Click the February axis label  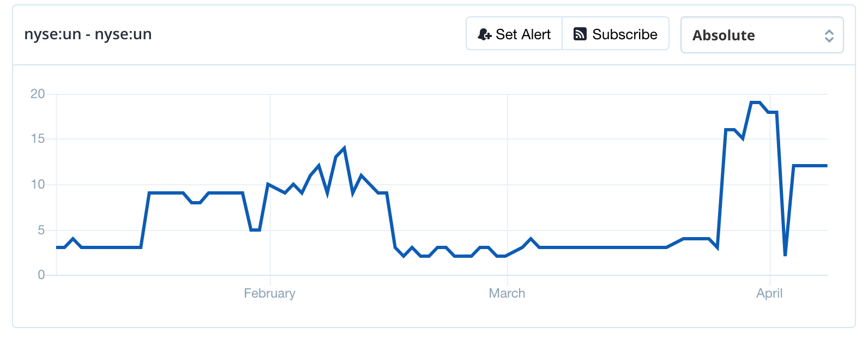tap(270, 293)
